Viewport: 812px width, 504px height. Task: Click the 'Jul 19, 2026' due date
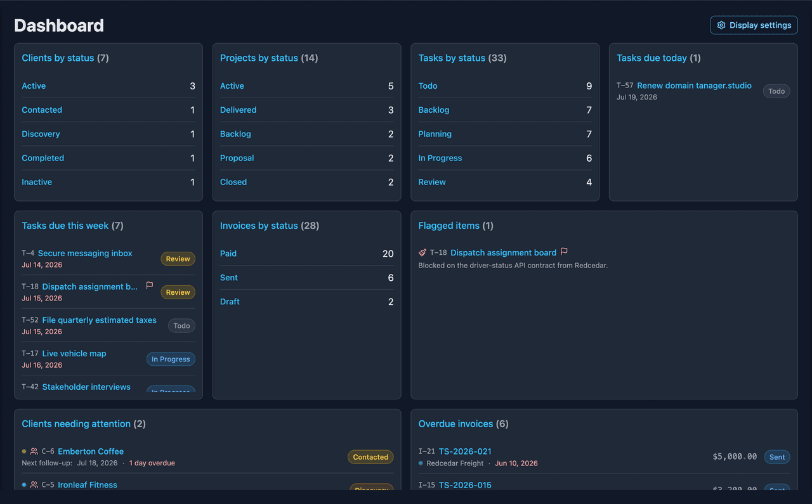[x=637, y=98]
